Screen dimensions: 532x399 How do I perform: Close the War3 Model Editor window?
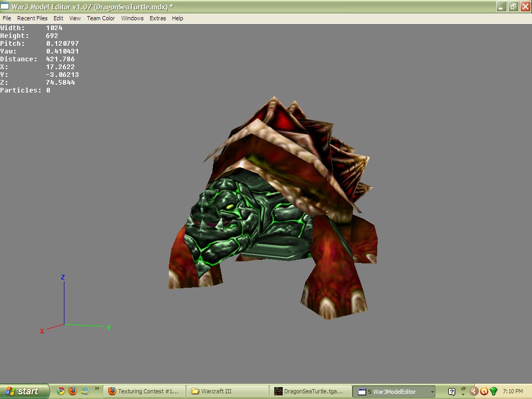pyautogui.click(x=525, y=6)
